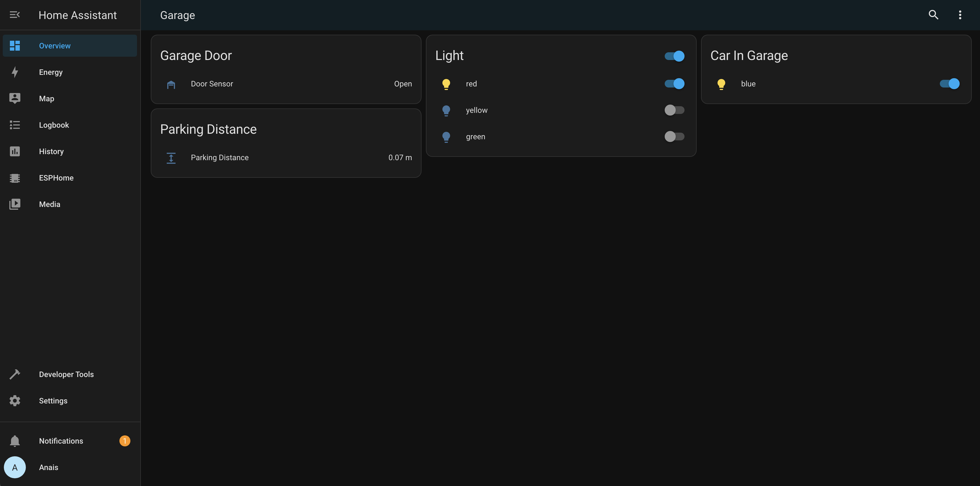Screen dimensions: 980x486
Task: Enable the yellow light switch
Action: (x=674, y=110)
